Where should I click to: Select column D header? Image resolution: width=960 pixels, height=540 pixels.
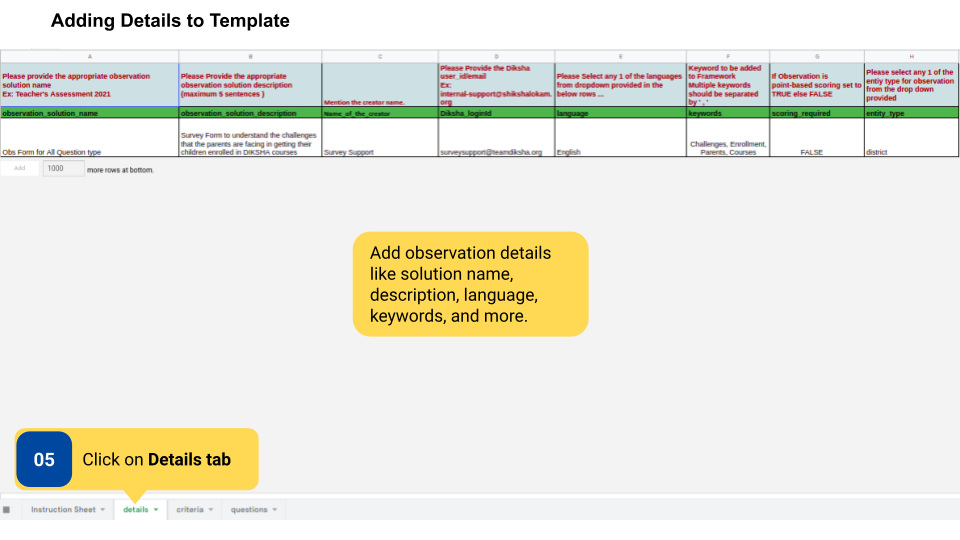[496, 56]
